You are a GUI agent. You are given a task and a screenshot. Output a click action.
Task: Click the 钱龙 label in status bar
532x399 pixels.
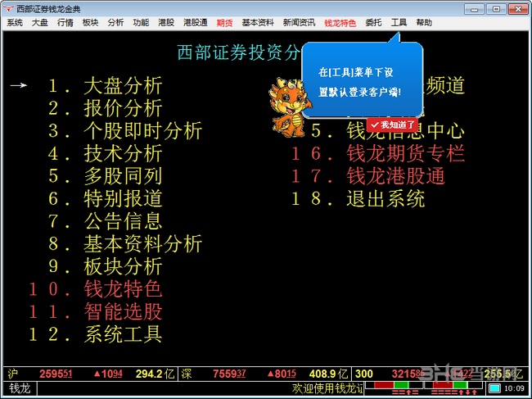click(20, 388)
